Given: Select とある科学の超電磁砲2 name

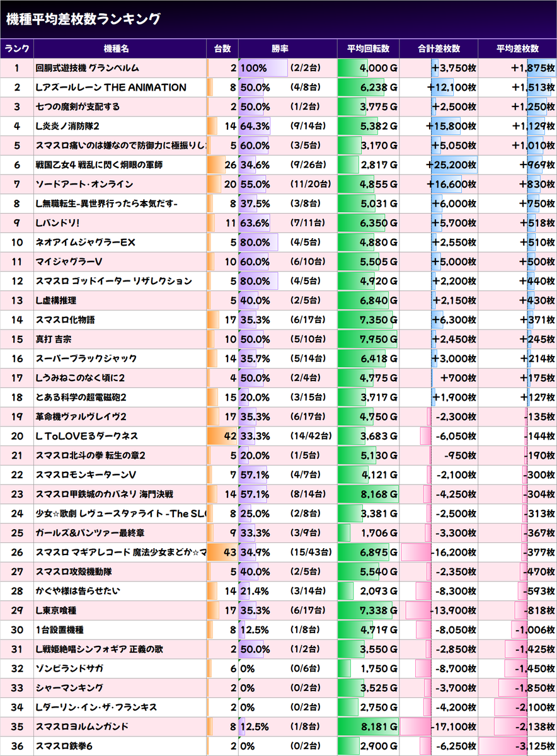Looking at the screenshot, I should click(x=81, y=398).
